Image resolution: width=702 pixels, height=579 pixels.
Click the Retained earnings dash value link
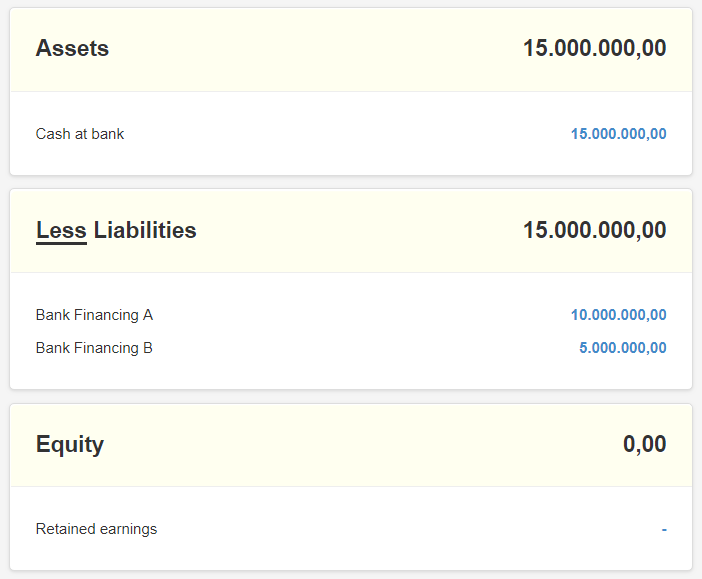tap(664, 530)
